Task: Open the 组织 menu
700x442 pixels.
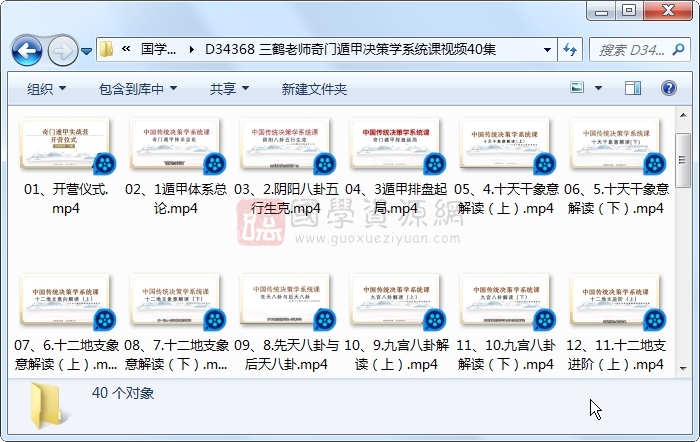Action: click(x=46, y=89)
